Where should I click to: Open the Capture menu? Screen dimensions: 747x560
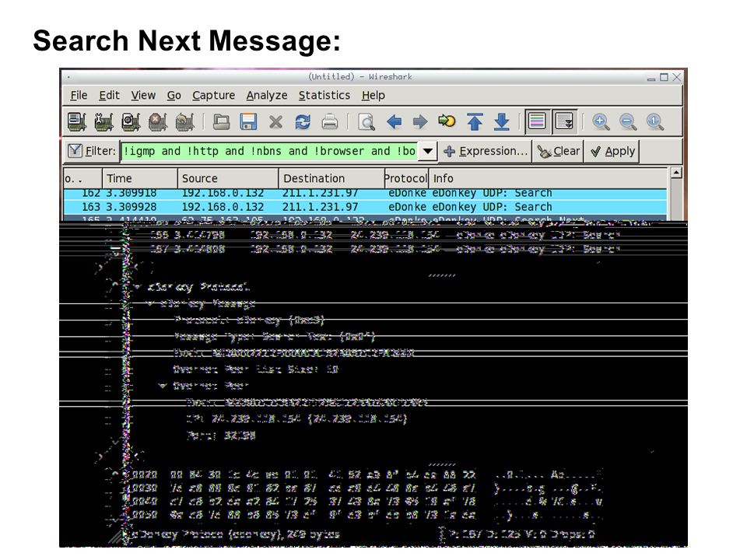213,95
